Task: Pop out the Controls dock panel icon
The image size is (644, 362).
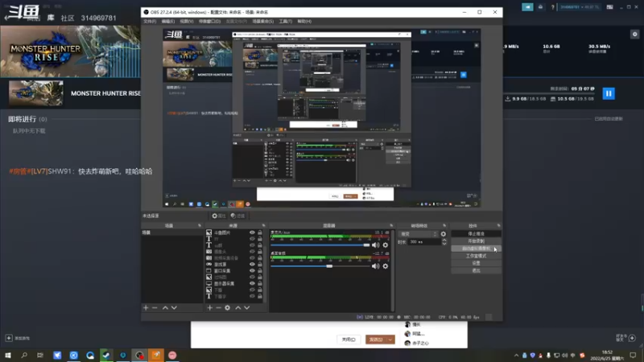Action: point(498,225)
